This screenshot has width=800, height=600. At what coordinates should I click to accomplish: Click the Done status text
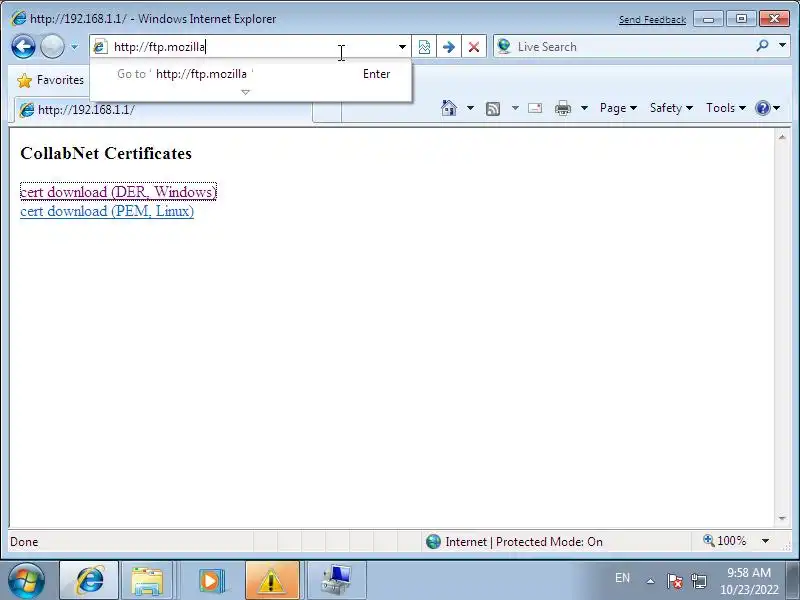pyautogui.click(x=24, y=542)
